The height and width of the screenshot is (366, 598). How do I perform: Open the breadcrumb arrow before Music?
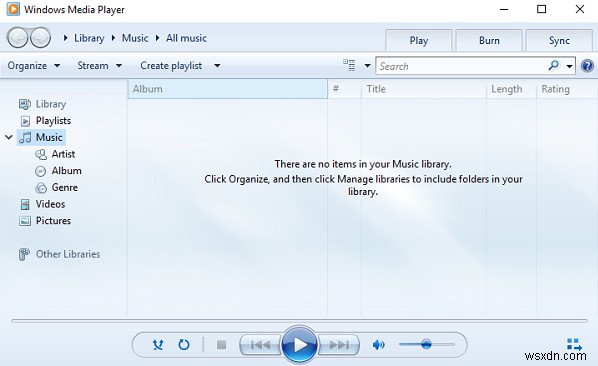(x=113, y=38)
